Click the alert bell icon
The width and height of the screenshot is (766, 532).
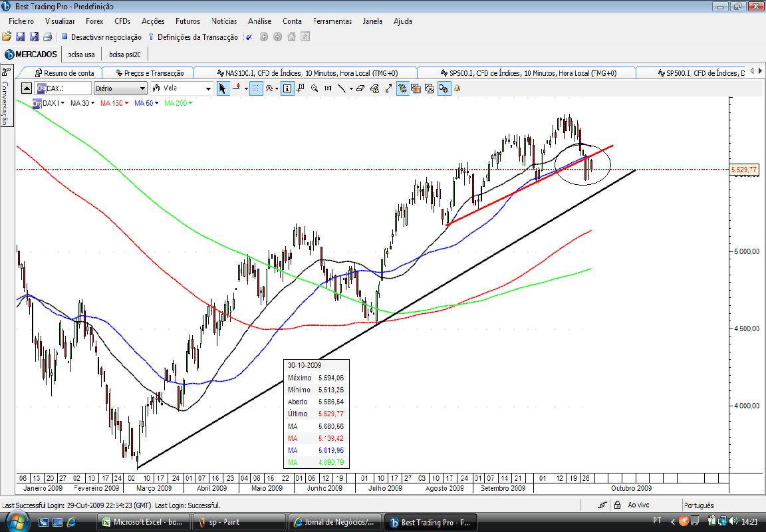(x=457, y=88)
